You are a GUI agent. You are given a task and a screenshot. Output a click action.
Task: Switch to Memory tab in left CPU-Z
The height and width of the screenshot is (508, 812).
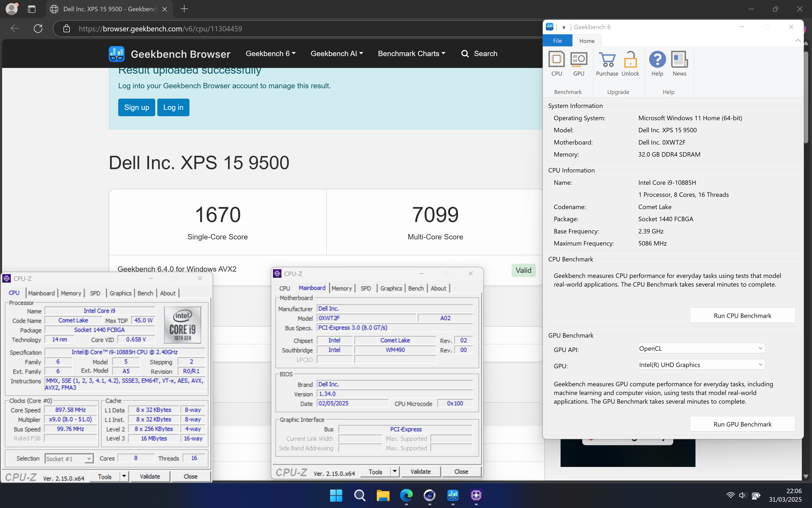click(71, 293)
